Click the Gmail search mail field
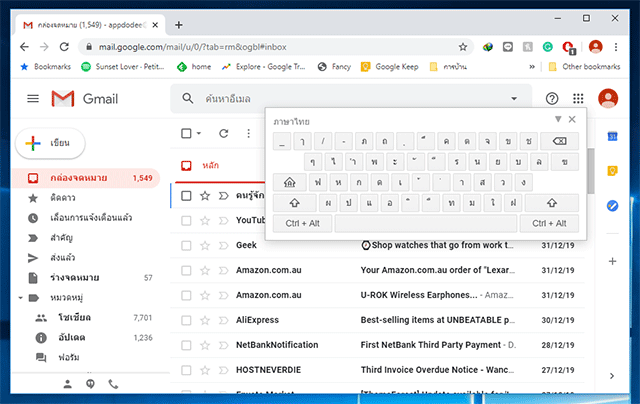640x404 pixels. 351,98
